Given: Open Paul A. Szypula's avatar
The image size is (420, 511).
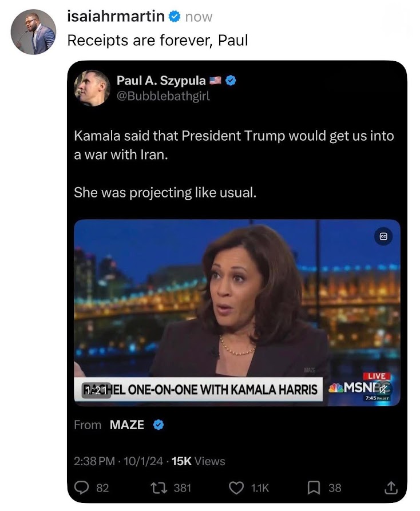Looking at the screenshot, I should coord(92,88).
